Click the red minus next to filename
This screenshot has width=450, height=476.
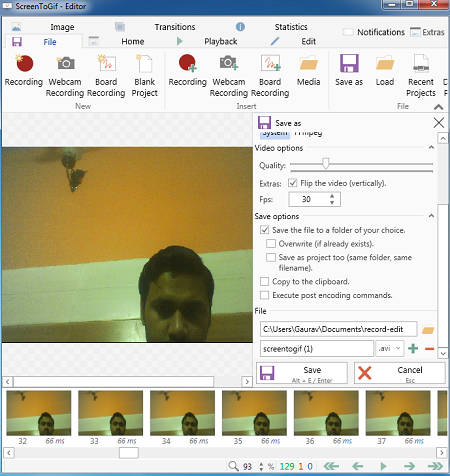click(430, 349)
